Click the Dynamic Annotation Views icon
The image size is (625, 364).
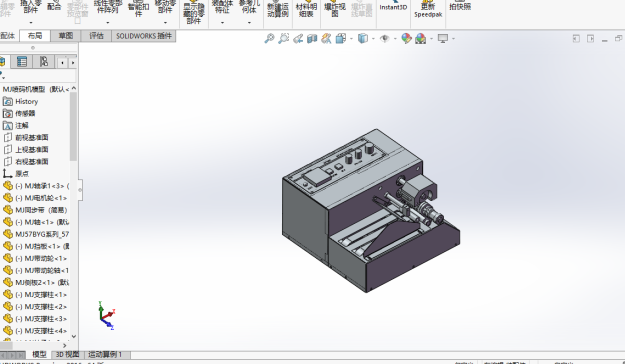pyautogui.click(x=326, y=39)
